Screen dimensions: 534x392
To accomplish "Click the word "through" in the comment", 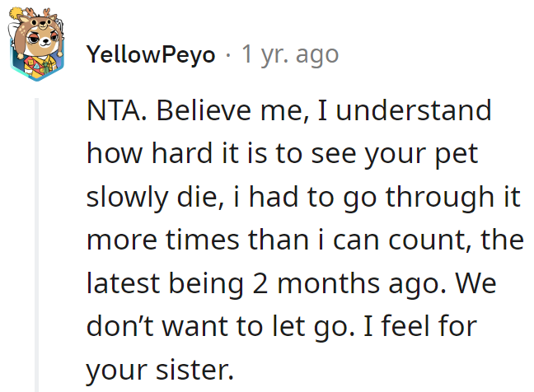I will pos(440,198).
